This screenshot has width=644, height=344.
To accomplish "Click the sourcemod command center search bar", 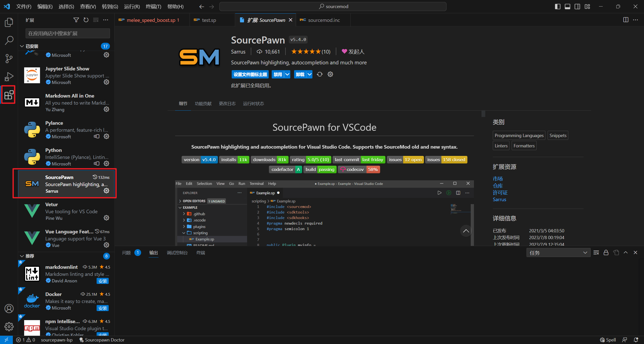I will point(333,7).
